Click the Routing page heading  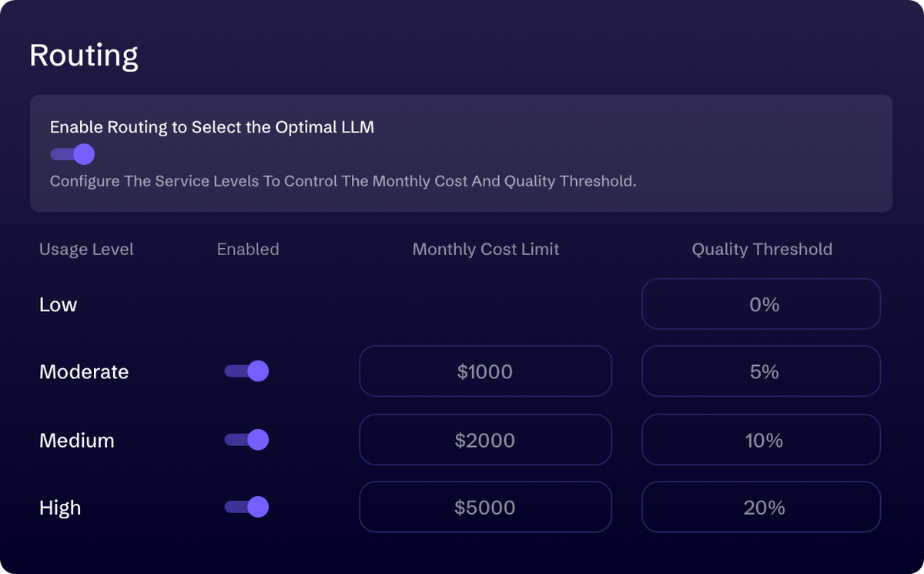[84, 56]
